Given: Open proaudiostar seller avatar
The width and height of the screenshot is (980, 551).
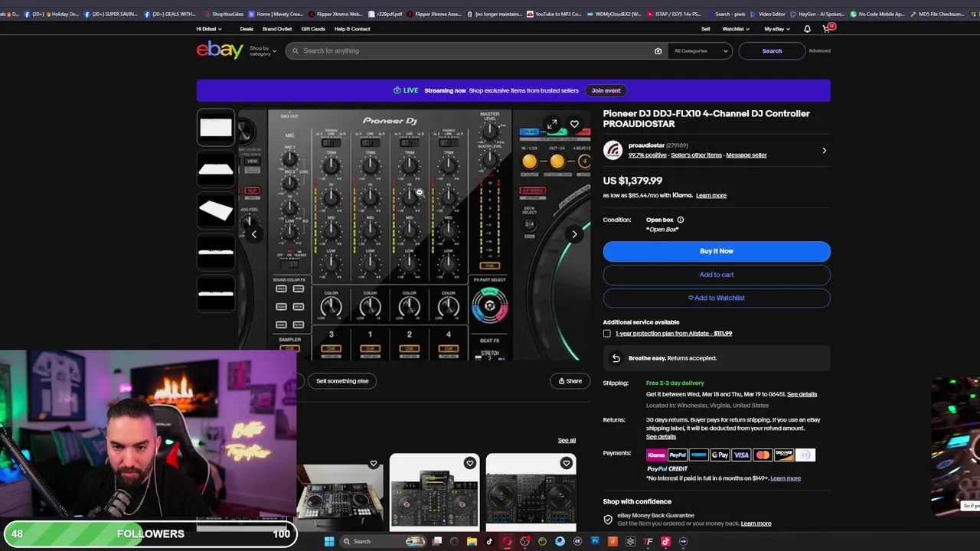Looking at the screenshot, I should (612, 150).
